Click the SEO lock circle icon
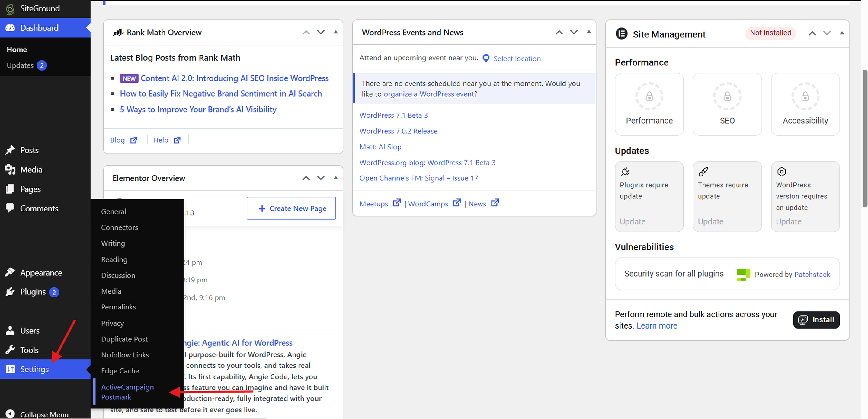 point(727,97)
